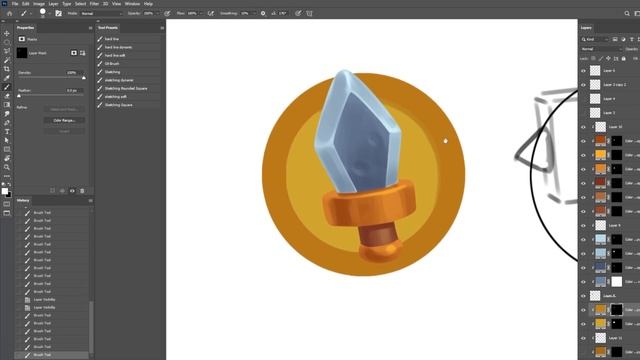640x360 pixels.
Task: Toggle visibility of Layer 9
Action: [x=583, y=225]
